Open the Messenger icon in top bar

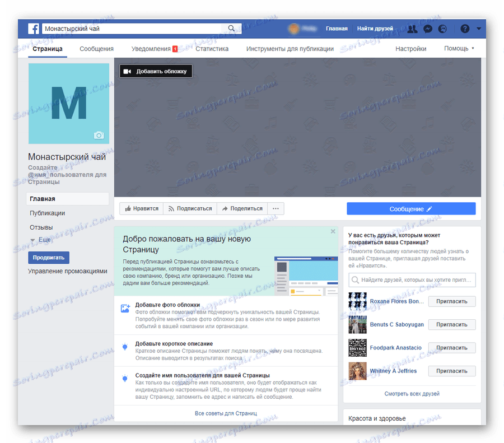[x=427, y=29]
